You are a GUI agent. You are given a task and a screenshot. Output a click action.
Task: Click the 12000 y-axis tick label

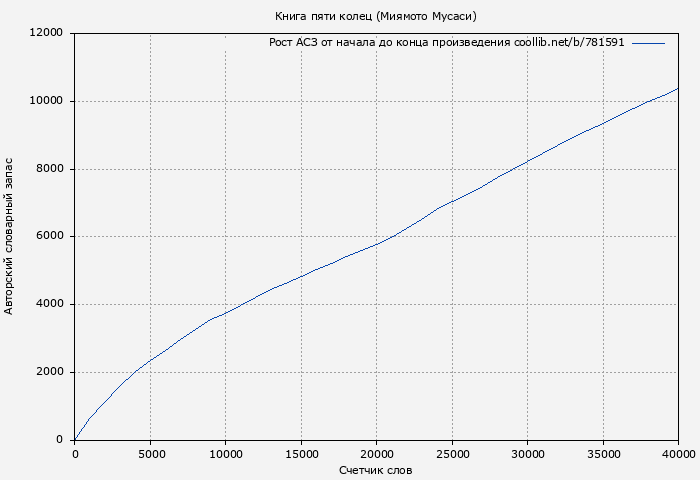coord(47,33)
